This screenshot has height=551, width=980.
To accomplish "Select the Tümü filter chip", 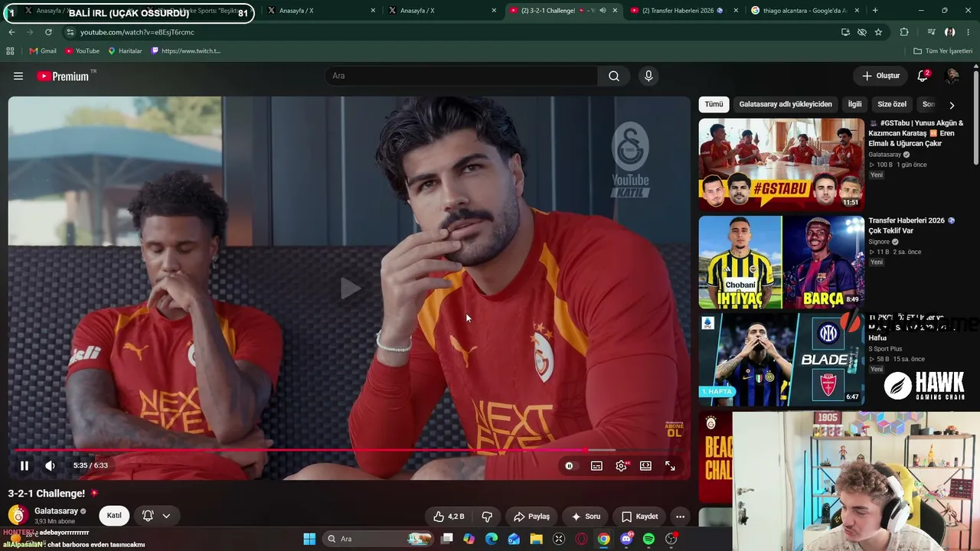I will click(x=714, y=104).
